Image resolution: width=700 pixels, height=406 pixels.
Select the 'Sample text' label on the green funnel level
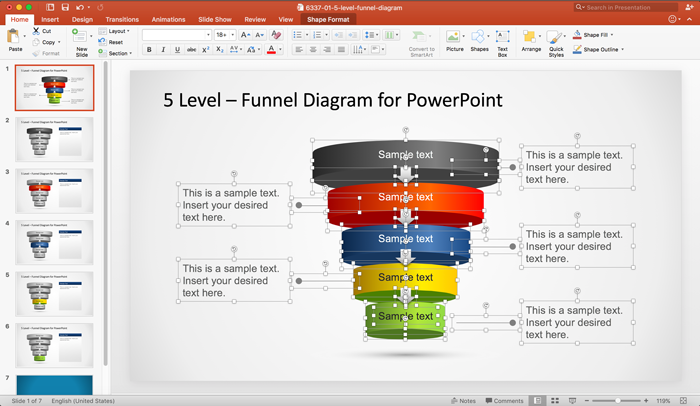(405, 316)
